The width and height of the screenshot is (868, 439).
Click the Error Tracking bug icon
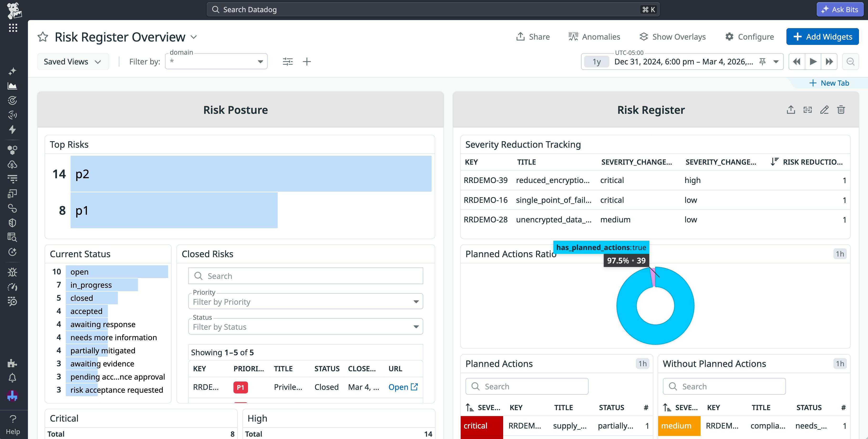click(x=13, y=272)
